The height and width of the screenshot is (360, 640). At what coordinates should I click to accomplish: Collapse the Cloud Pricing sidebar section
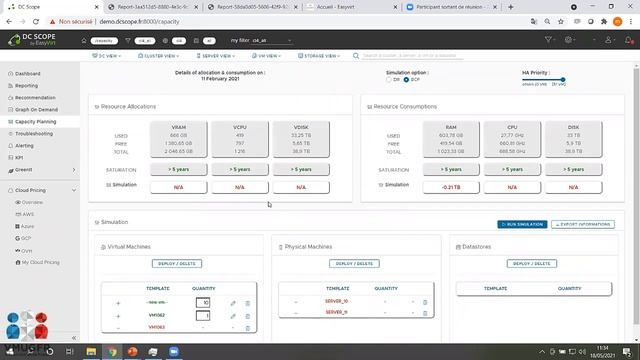click(x=74, y=190)
